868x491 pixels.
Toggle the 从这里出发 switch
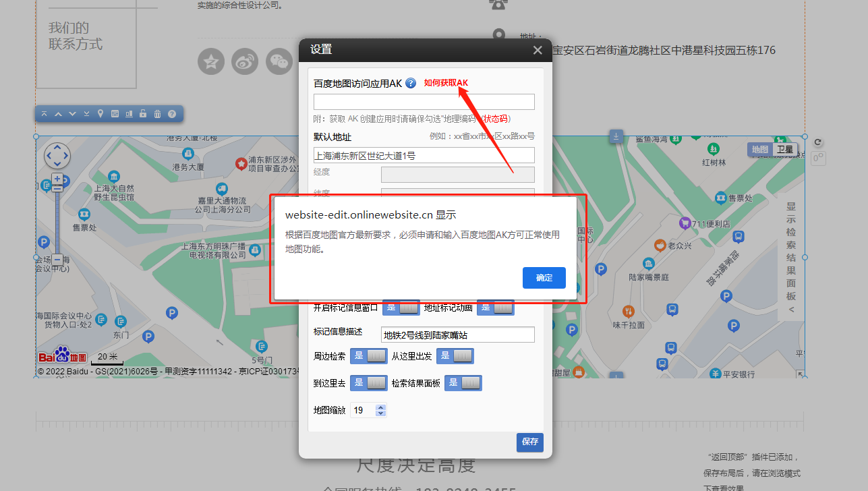(x=455, y=356)
